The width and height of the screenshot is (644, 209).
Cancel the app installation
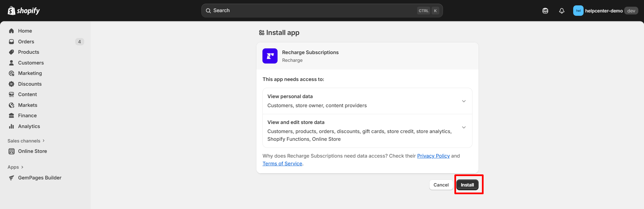(441, 185)
